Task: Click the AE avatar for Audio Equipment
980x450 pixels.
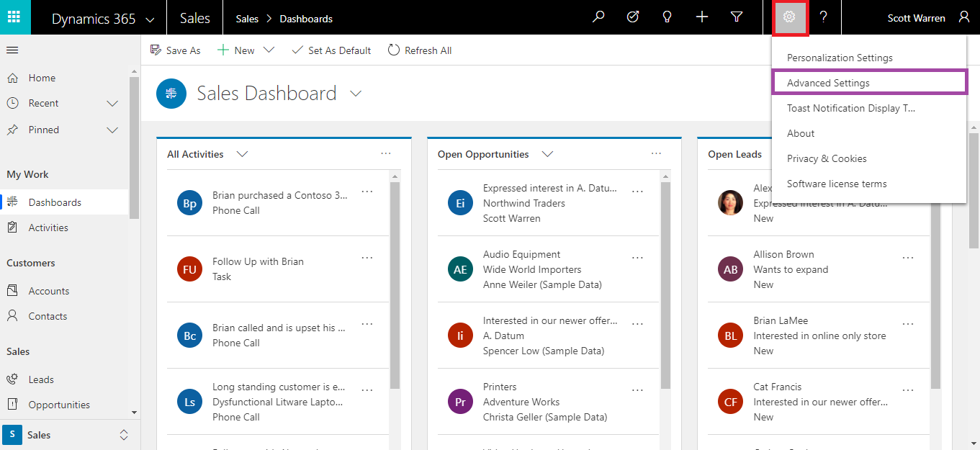Action: [x=460, y=270]
